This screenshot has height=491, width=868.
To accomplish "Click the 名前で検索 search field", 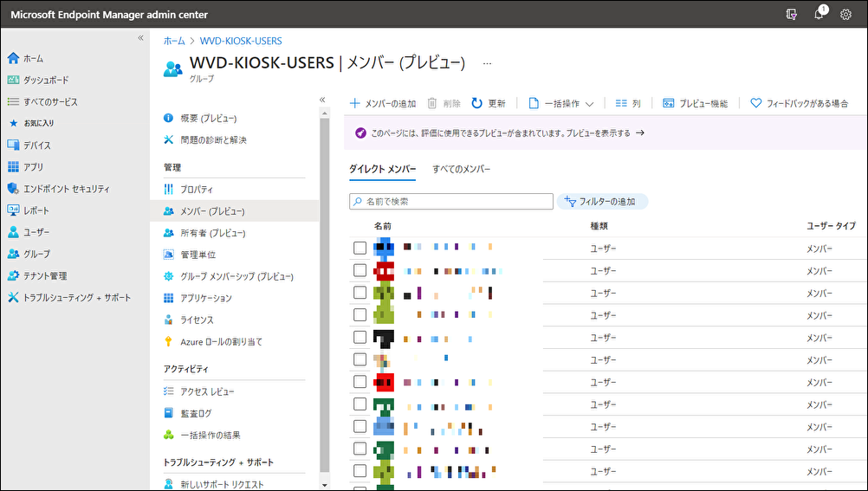I will [x=451, y=202].
